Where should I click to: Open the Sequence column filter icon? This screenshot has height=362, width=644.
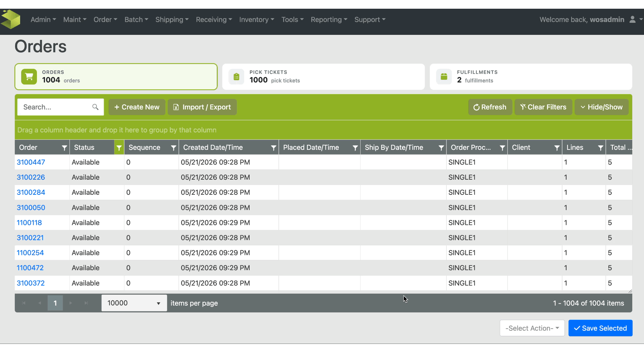(x=173, y=147)
